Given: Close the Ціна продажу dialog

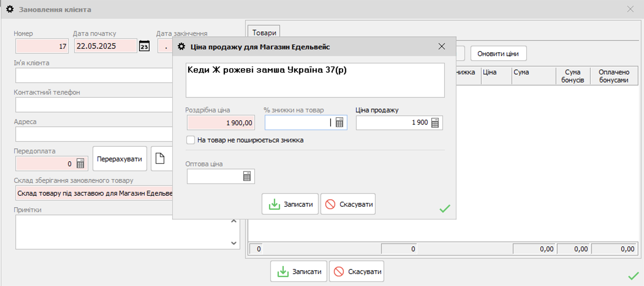Looking at the screenshot, I should coord(441,47).
